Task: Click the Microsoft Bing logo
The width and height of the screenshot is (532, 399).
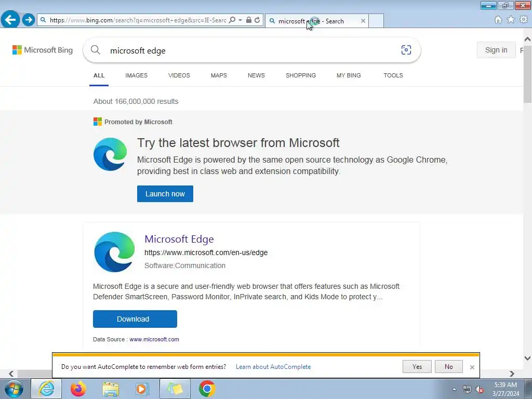Action: (43, 50)
